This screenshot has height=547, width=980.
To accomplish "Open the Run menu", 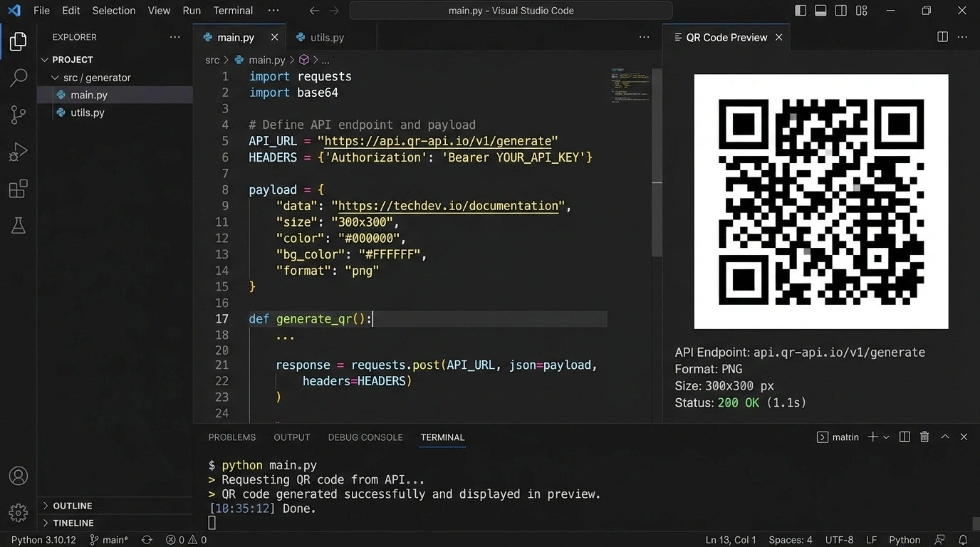I will (x=192, y=11).
